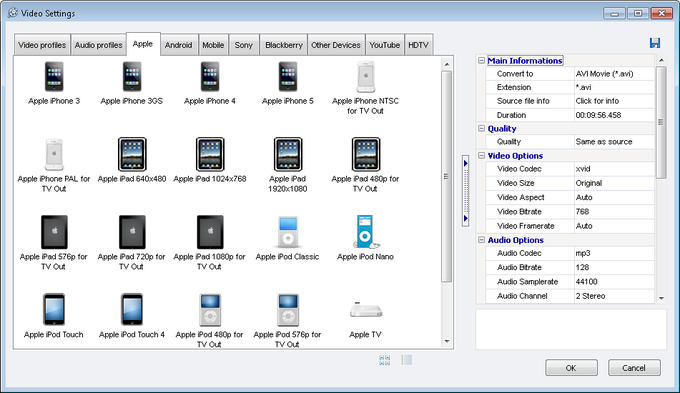Screen dimensions: 680x393
Task: Select Apple iPad 1080p for TV Out icon
Action: pos(210,232)
